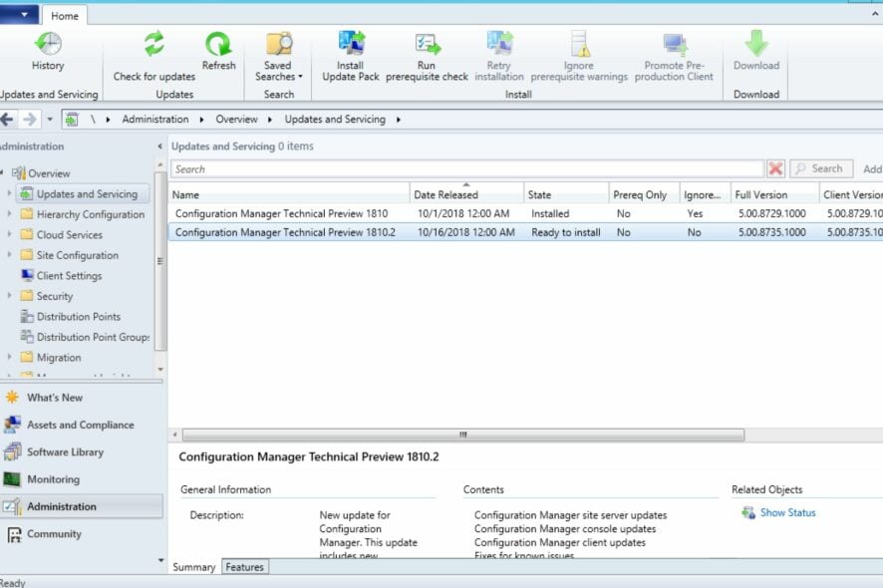The image size is (883, 588).
Task: Open the Saved Searches dropdown
Action: coord(278,55)
